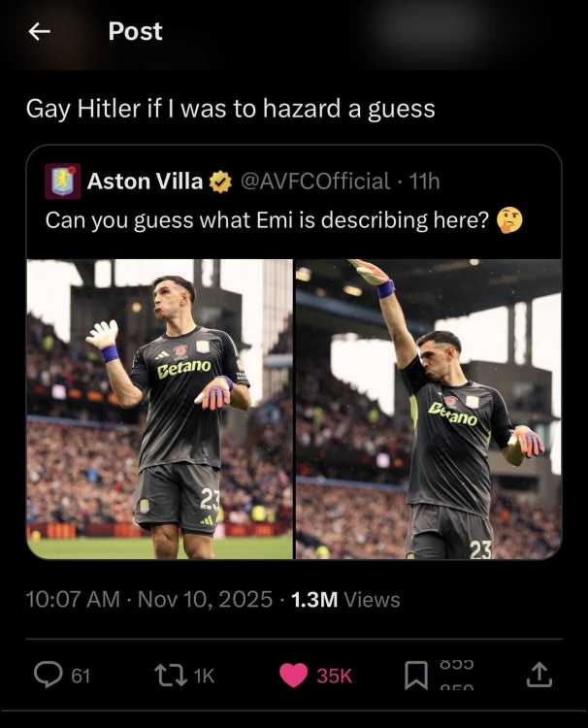Tap the 10:07 AM Nov 10 timestamp
588x728 pixels.
click(149, 600)
